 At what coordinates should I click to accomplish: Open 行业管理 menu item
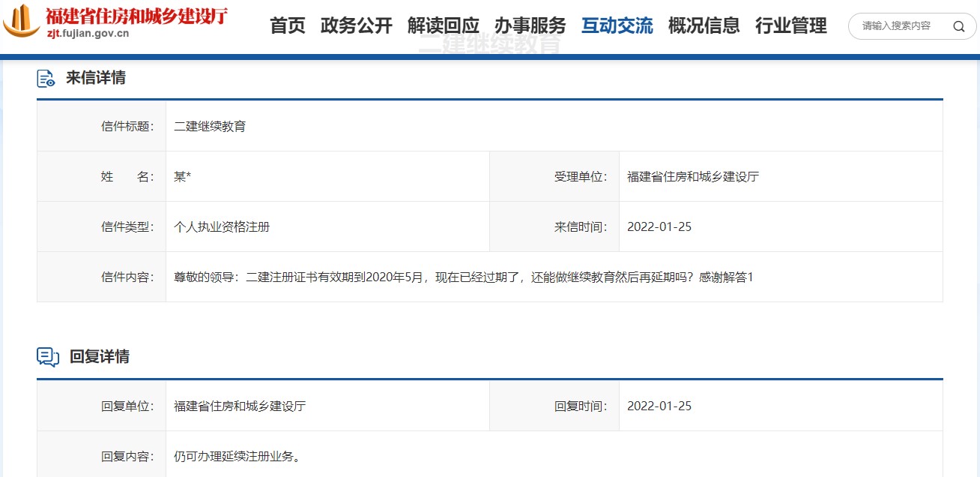[790, 25]
